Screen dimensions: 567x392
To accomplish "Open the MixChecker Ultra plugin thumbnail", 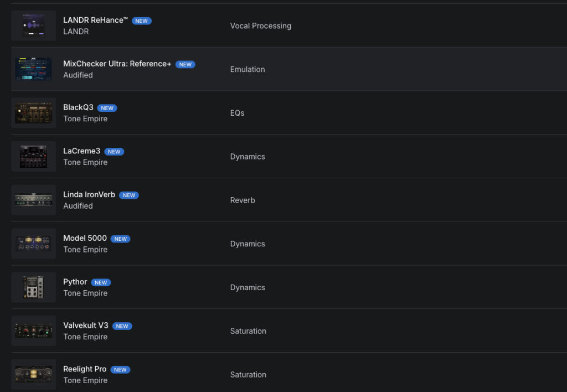I will coord(33,69).
